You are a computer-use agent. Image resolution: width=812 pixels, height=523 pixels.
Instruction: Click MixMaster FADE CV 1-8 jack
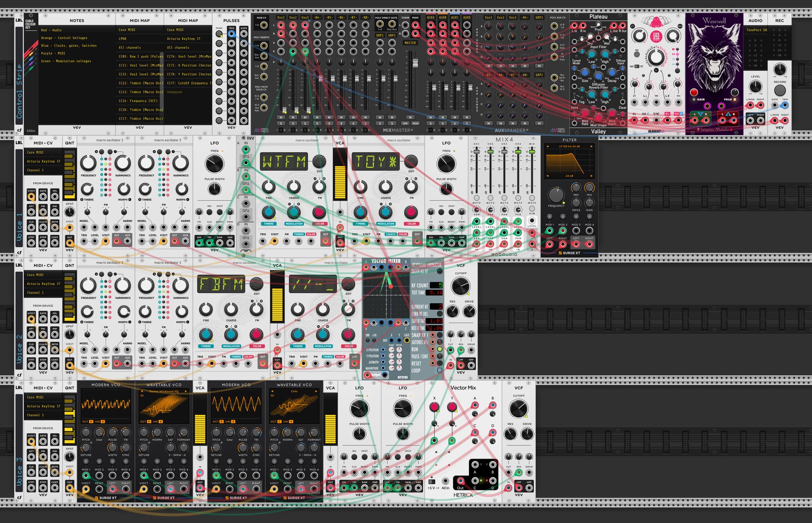pos(264,25)
